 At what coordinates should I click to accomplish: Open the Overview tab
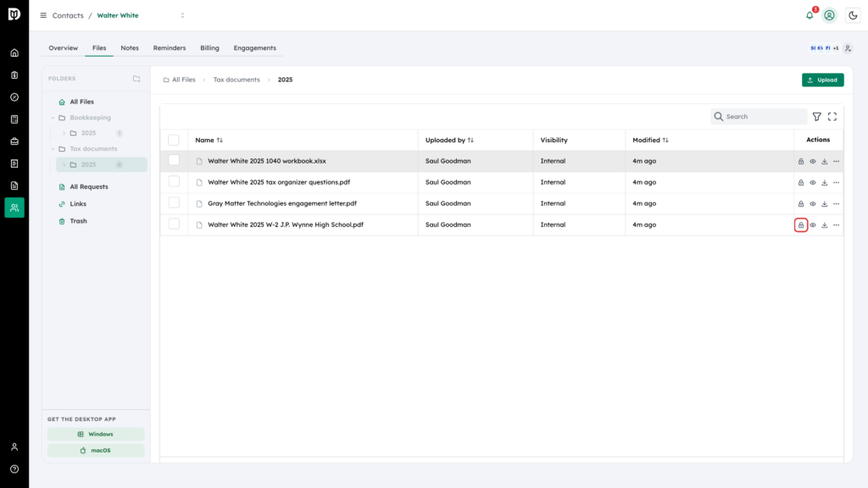click(63, 48)
